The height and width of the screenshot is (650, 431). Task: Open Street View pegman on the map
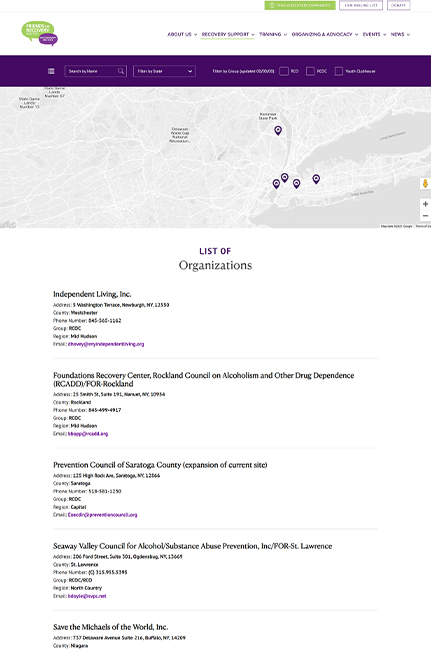click(x=425, y=184)
